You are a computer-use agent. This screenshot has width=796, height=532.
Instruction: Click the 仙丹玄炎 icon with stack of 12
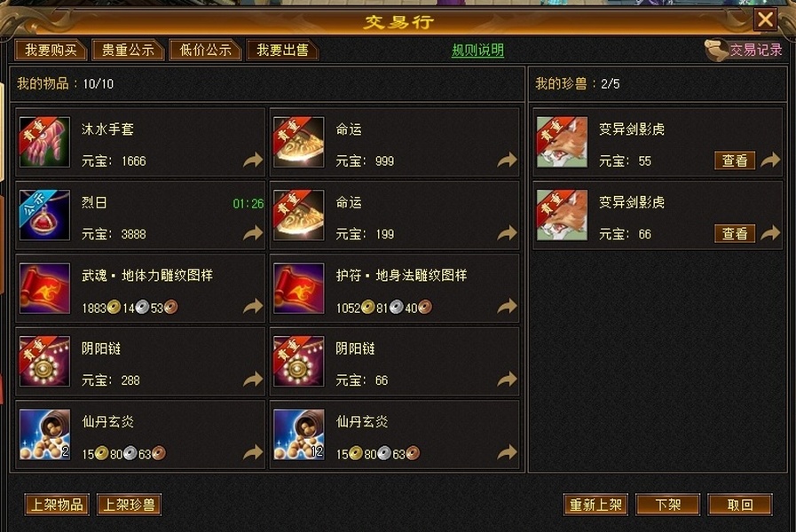coord(298,434)
